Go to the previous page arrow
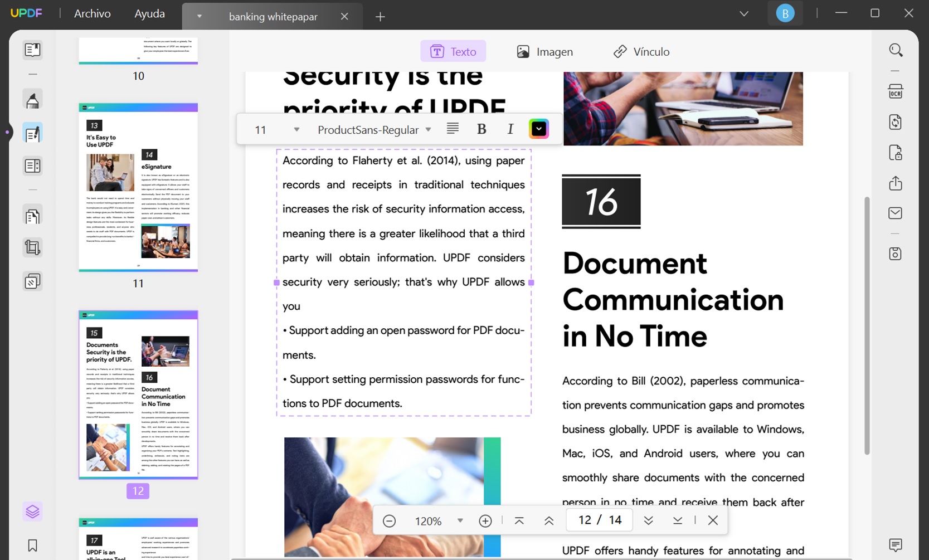The width and height of the screenshot is (929, 560). 549,520
